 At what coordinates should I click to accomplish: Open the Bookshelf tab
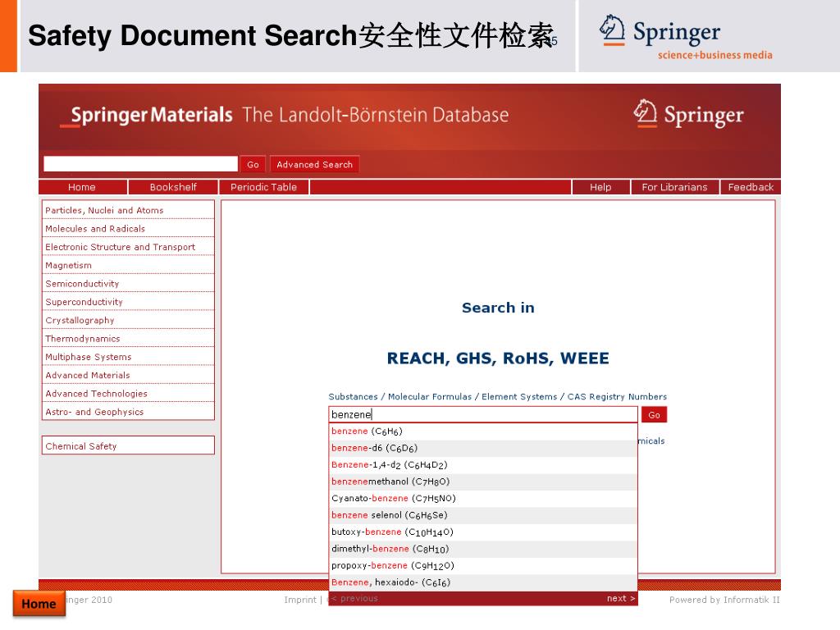point(173,187)
